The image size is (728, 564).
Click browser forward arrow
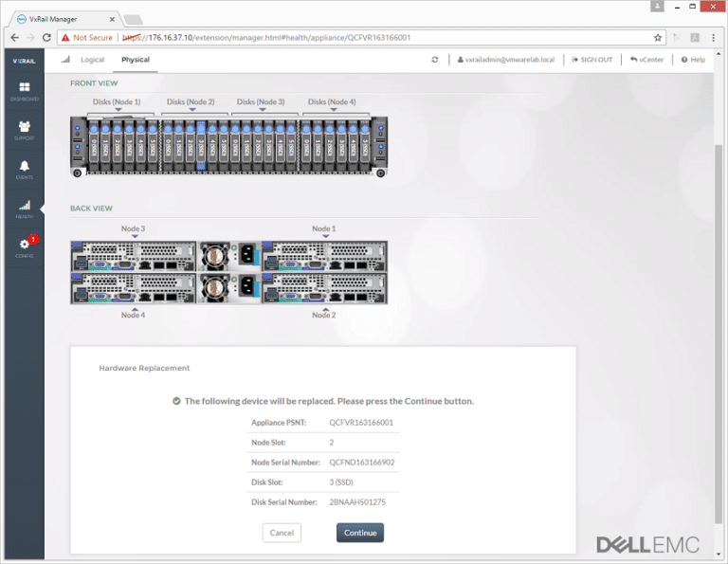30,38
